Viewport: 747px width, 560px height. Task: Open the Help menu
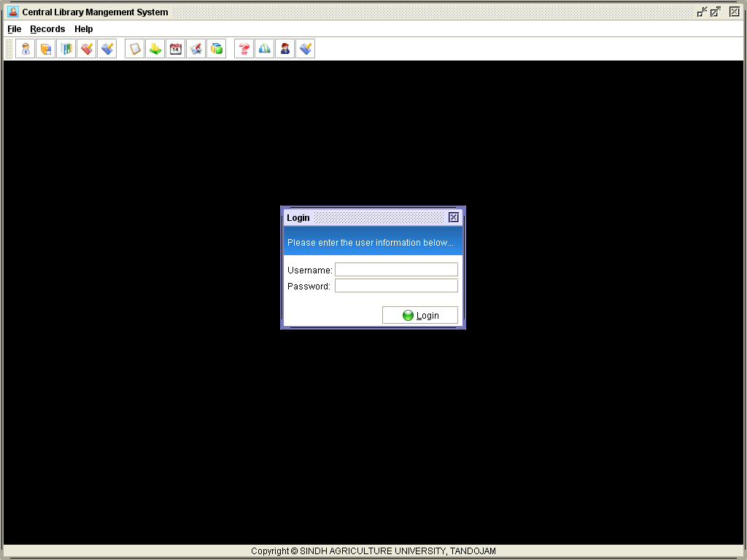coord(84,29)
